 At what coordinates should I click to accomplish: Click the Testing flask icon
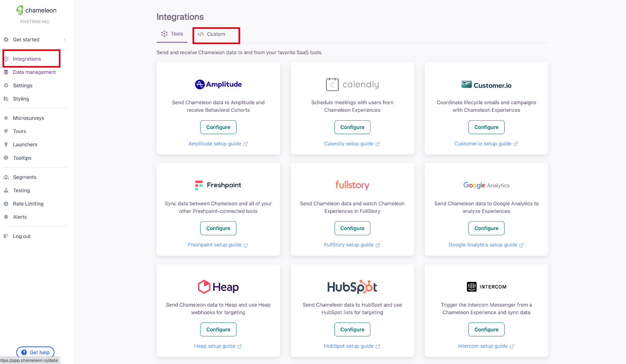click(6, 191)
